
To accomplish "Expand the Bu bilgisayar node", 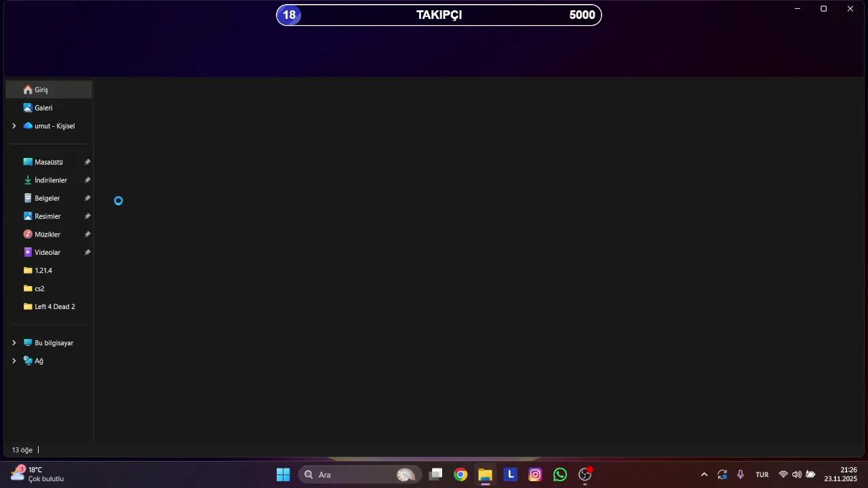I will [14, 343].
